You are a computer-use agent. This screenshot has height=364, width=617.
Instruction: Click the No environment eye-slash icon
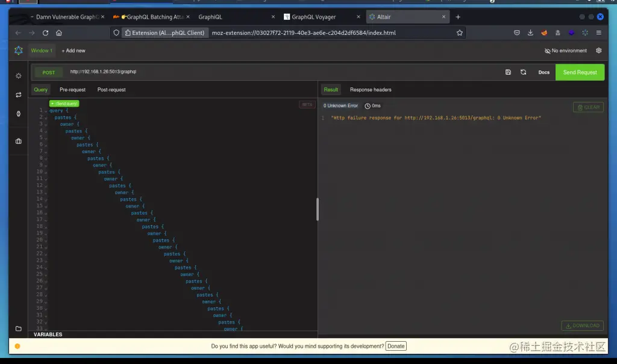tap(547, 51)
